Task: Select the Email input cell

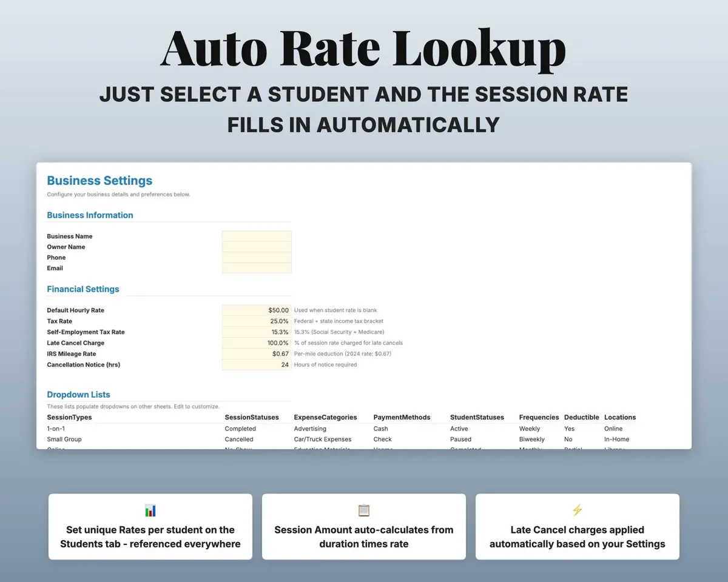Action: point(257,268)
